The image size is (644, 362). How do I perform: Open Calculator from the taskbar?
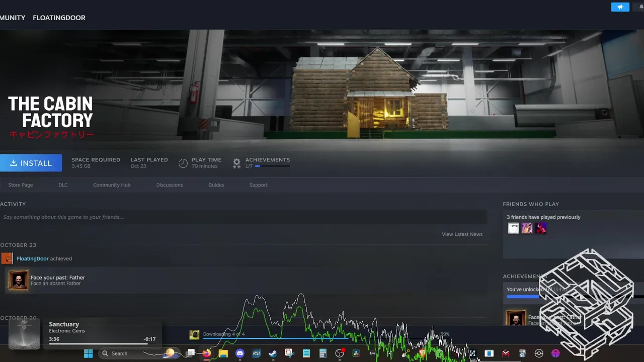[x=323, y=353]
